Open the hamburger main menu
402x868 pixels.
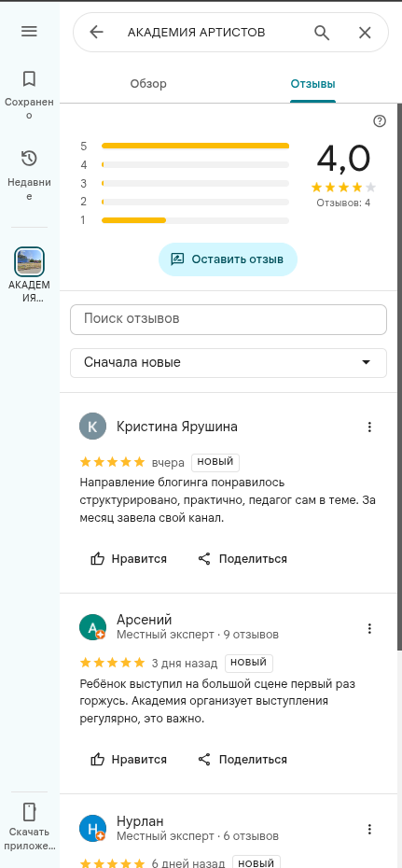pos(29,32)
